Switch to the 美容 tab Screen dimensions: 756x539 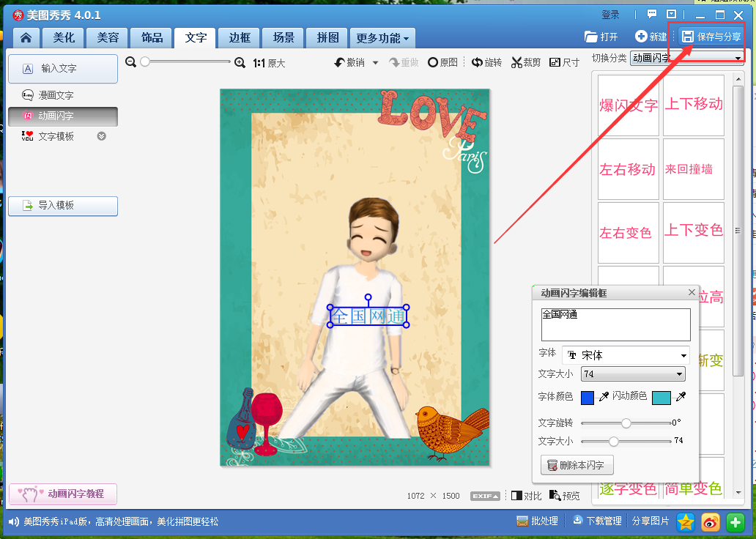(x=108, y=37)
